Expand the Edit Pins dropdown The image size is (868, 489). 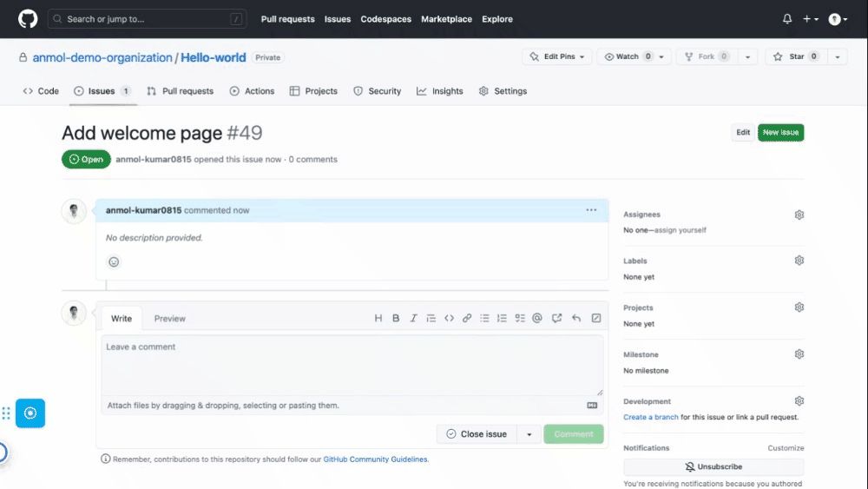(x=557, y=56)
